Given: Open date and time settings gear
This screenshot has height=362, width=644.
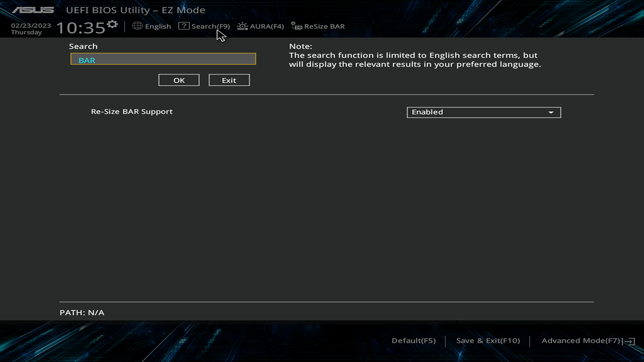Looking at the screenshot, I should pos(112,24).
